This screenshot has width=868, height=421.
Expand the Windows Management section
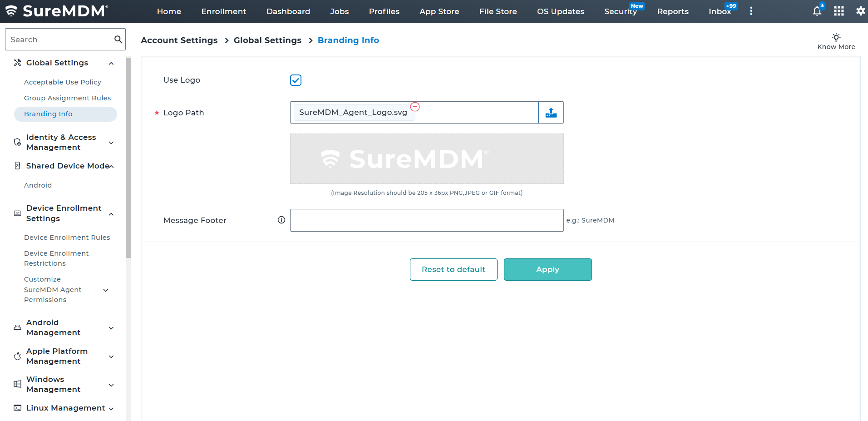pos(111,385)
